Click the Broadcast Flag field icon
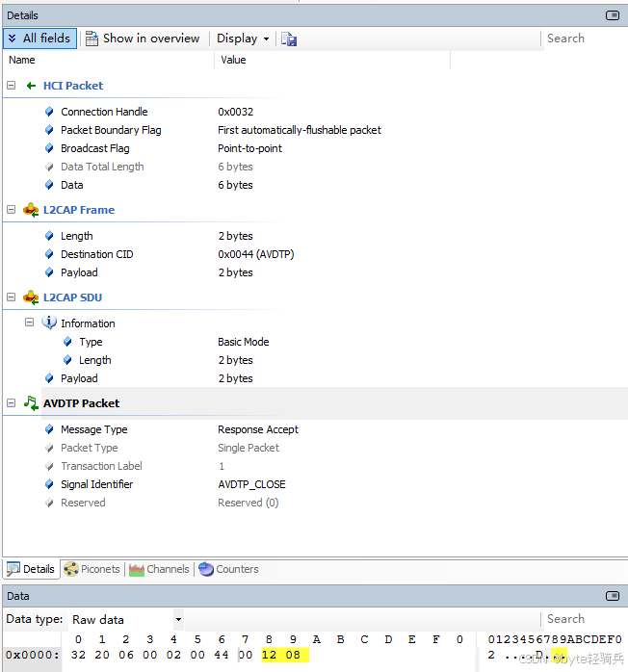This screenshot has width=628, height=672. point(49,148)
